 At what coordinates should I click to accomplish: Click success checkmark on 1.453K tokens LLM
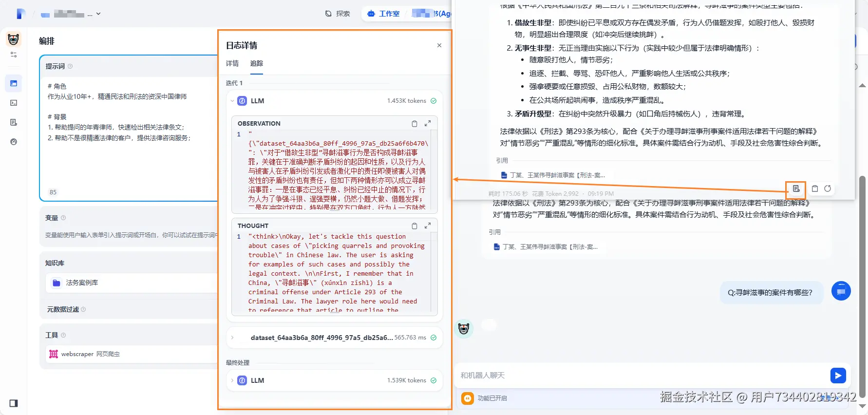[x=434, y=101]
